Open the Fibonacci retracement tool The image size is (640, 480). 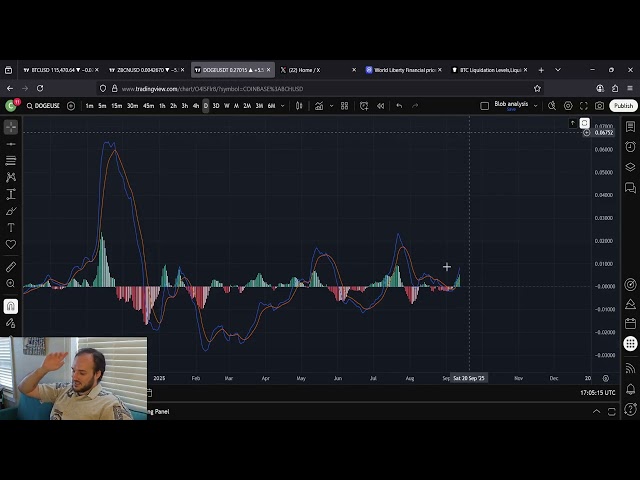pyautogui.click(x=11, y=161)
